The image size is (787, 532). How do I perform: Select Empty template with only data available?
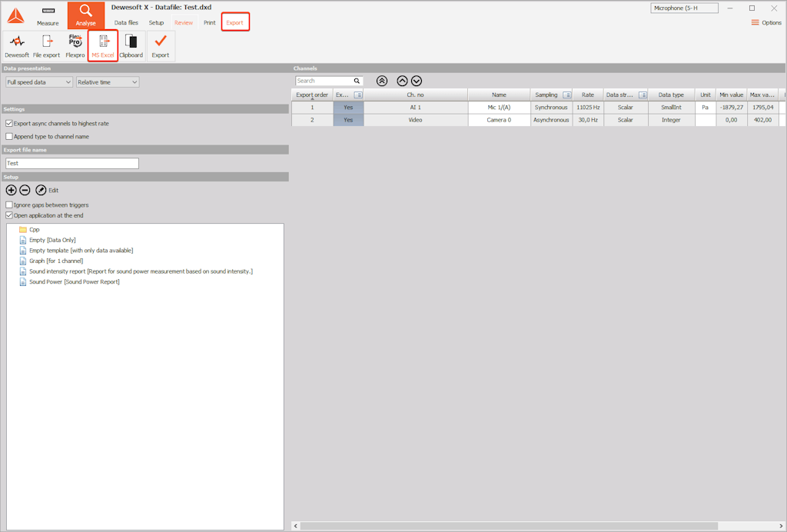(x=76, y=251)
